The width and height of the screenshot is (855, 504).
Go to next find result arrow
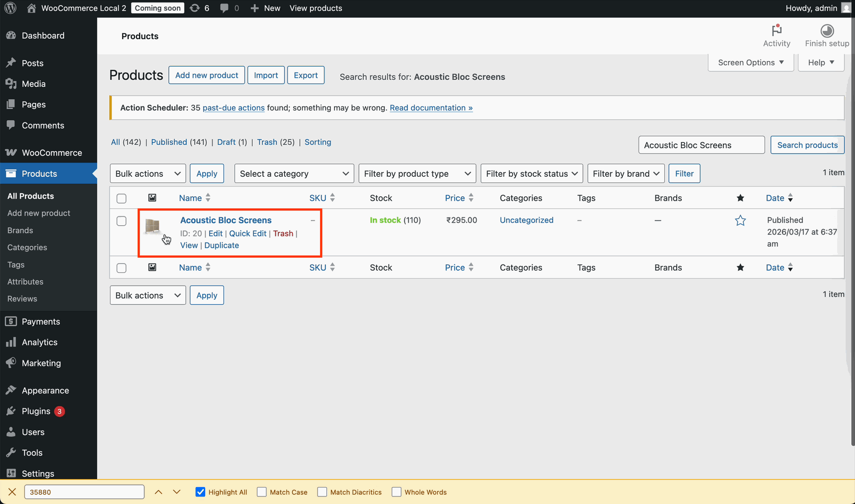[x=177, y=492]
